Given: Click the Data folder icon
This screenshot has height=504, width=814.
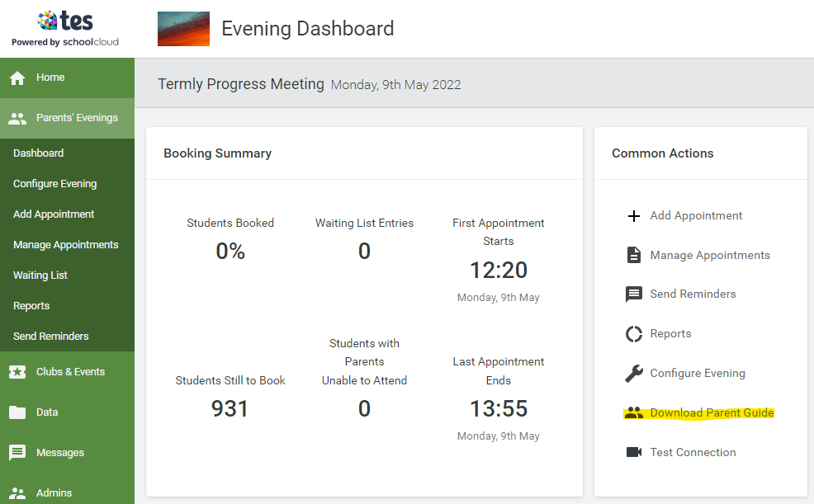Looking at the screenshot, I should [17, 412].
